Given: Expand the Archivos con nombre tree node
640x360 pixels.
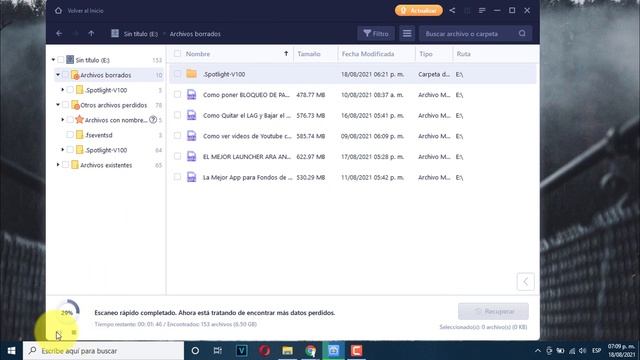Looking at the screenshot, I should pos(62,120).
